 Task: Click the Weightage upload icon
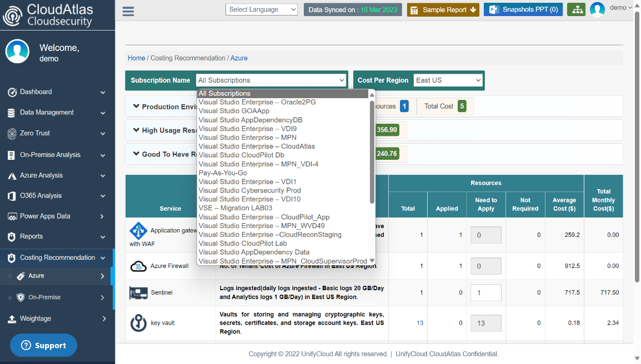tap(12, 319)
